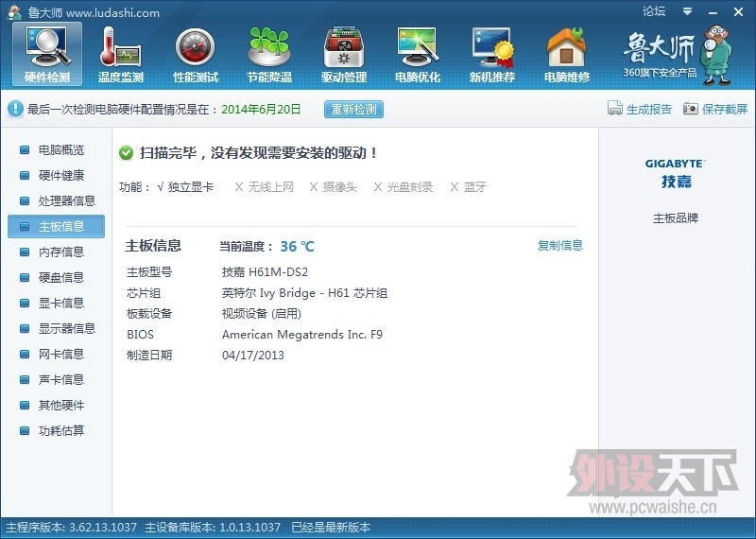Click the Ivy Bridge - H61 chipset text
The image size is (756, 539).
click(304, 293)
